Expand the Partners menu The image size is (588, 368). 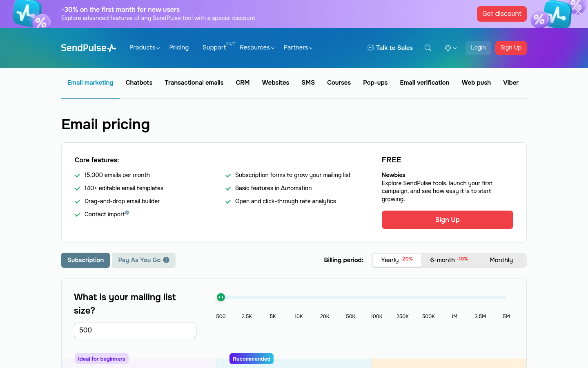(298, 47)
